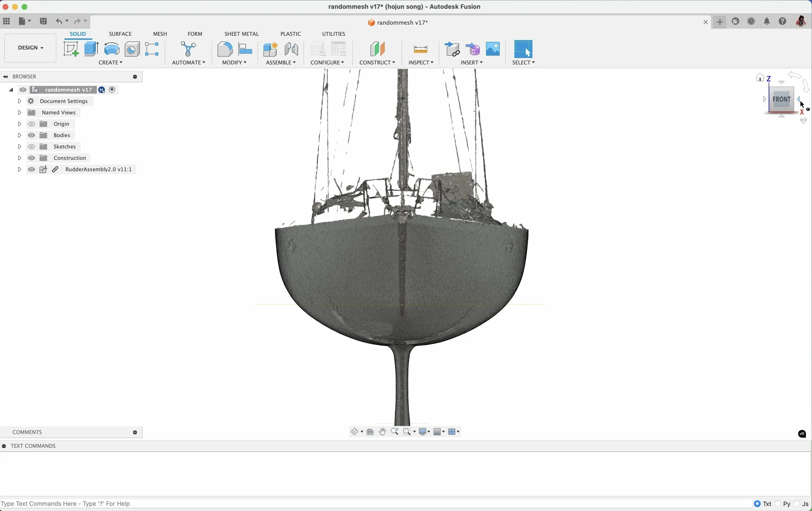
Task: Hide the Bodies folder visibility
Action: coord(32,135)
